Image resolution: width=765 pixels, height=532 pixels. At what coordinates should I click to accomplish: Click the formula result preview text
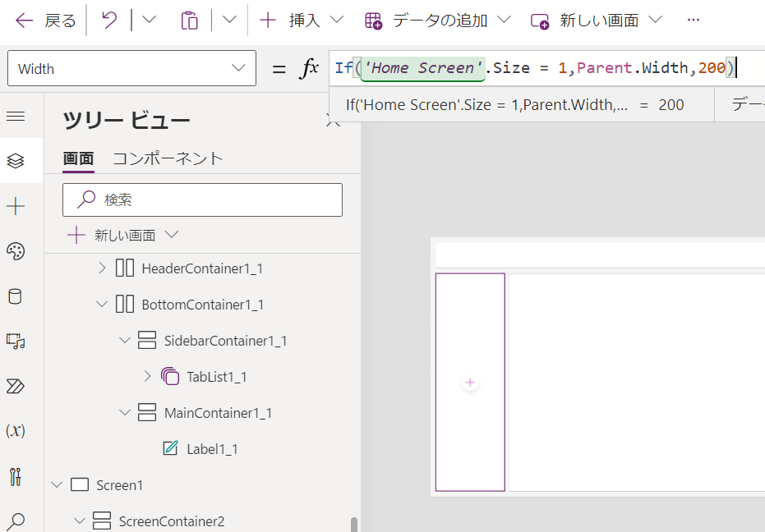(514, 105)
